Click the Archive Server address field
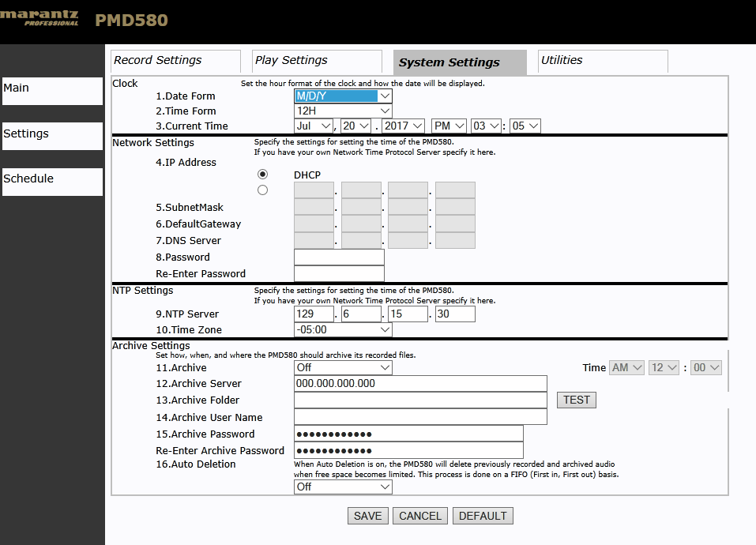 coord(420,384)
